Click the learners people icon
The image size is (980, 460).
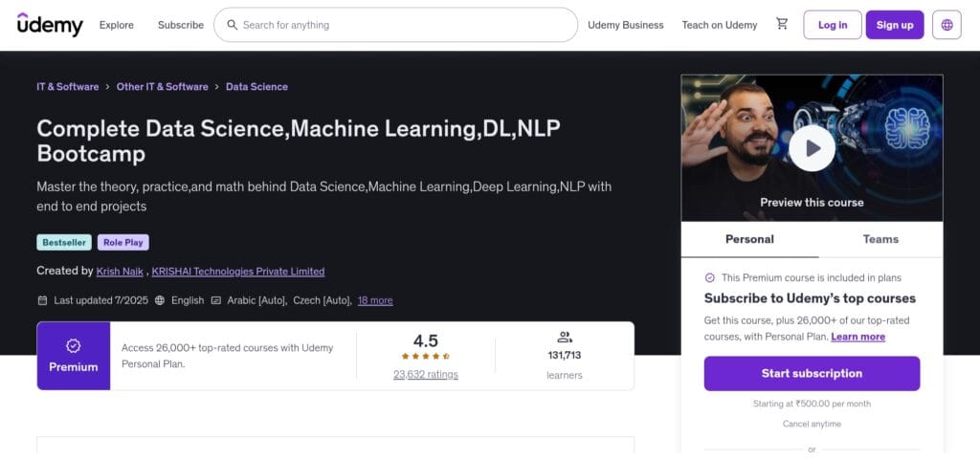(565, 338)
